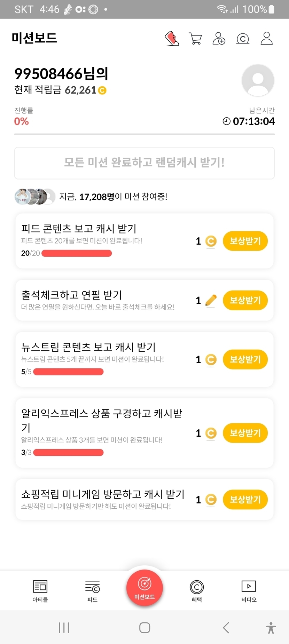Claim reward for 쇼핑적립 미니게임 mission

pyautogui.click(x=245, y=499)
